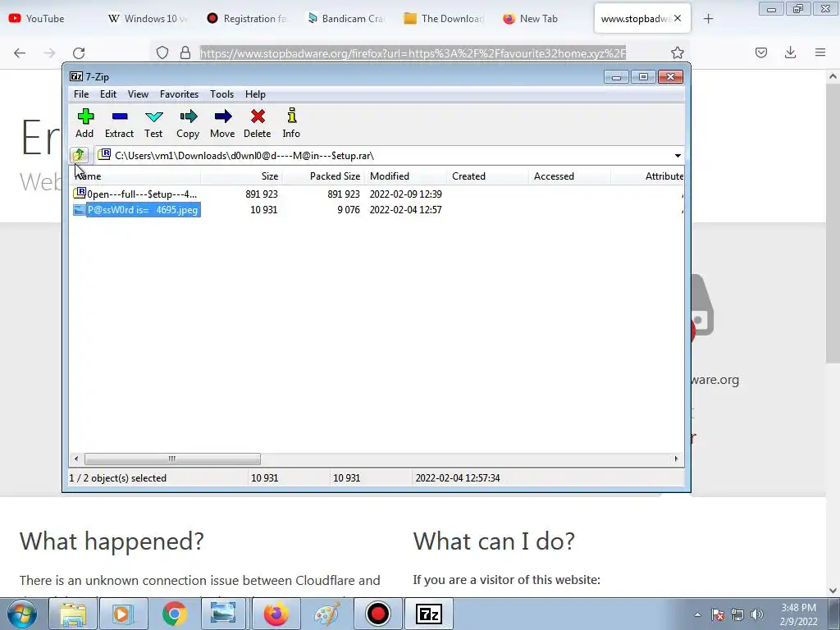Screen dimensions: 840x630
Task: Open a new Firefox tab
Action: 708,19
